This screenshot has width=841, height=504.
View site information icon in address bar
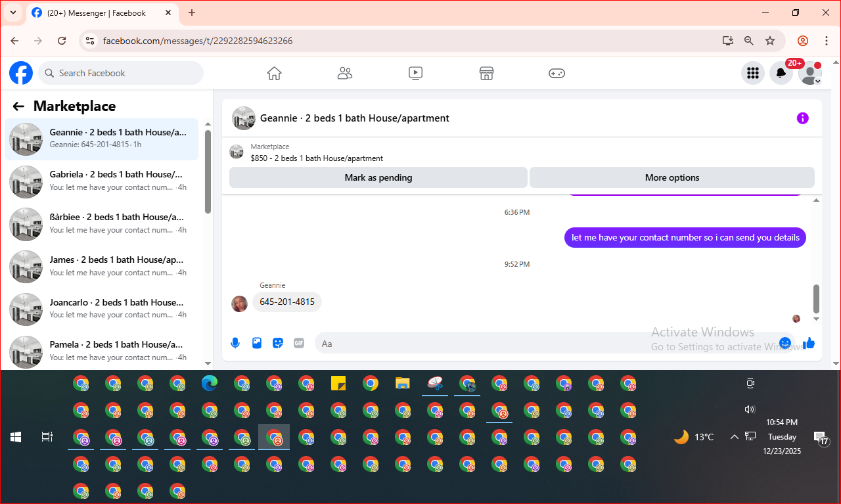(91, 41)
